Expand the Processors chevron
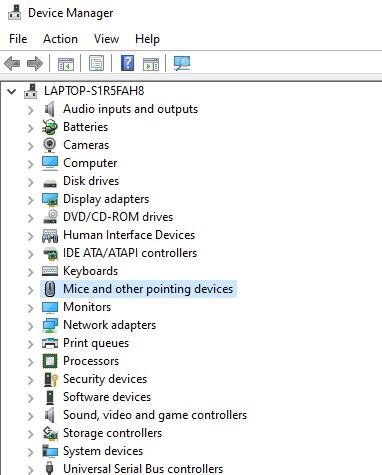The width and height of the screenshot is (382, 475). (31, 362)
